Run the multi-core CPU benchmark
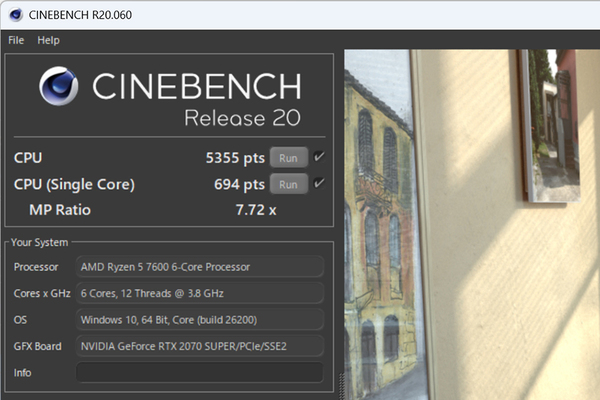 click(x=289, y=158)
